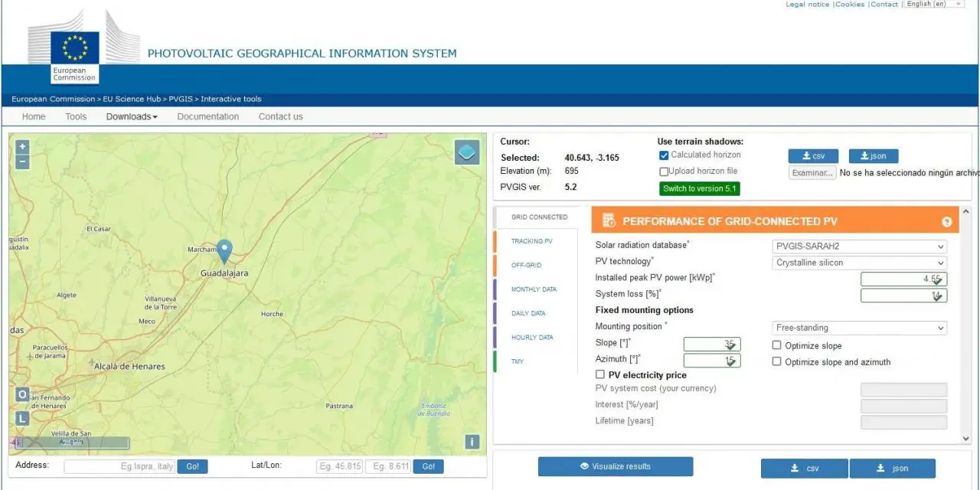Click Switch to version 5.1 button
Screen dimensions: 980x490
tap(700, 188)
